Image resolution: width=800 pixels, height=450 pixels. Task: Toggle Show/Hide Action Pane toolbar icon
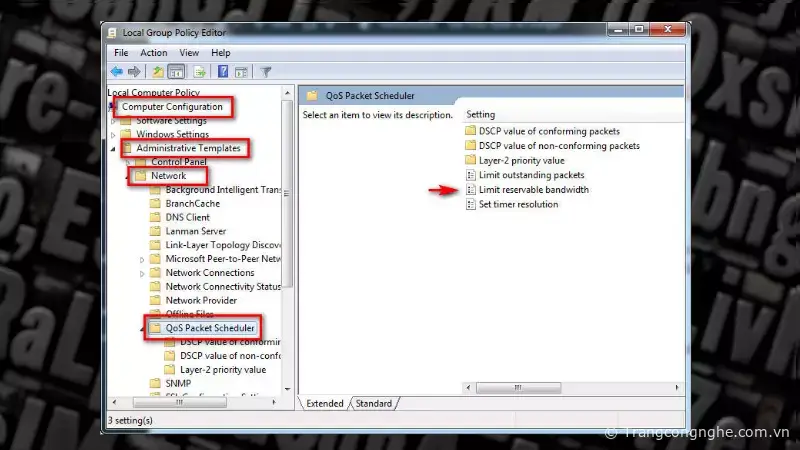(241, 72)
